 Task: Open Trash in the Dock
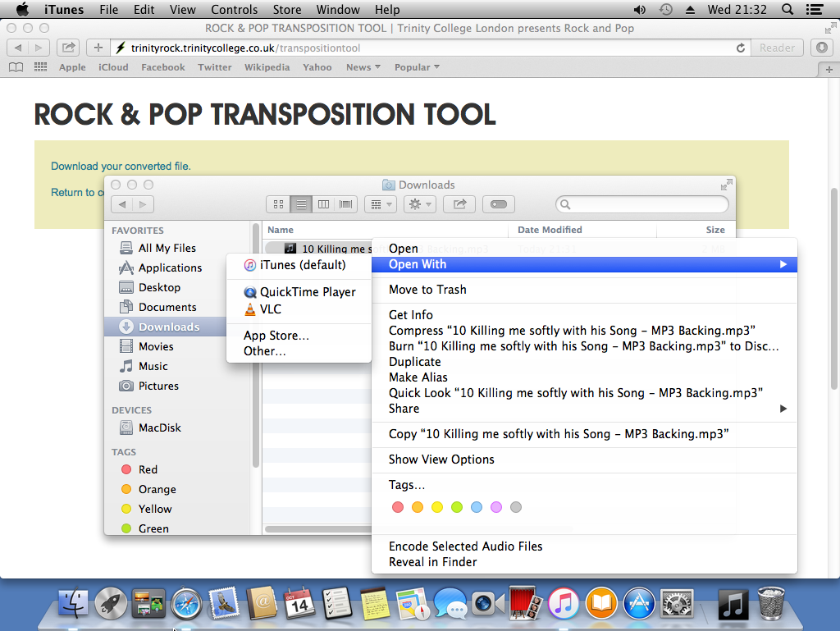coord(771,604)
